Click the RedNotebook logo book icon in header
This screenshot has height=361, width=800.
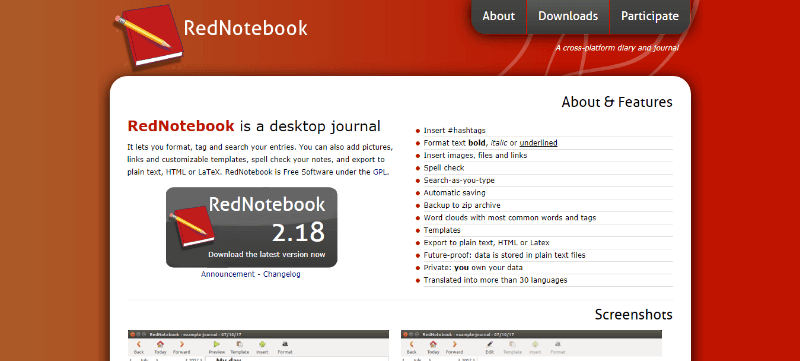tap(149, 36)
